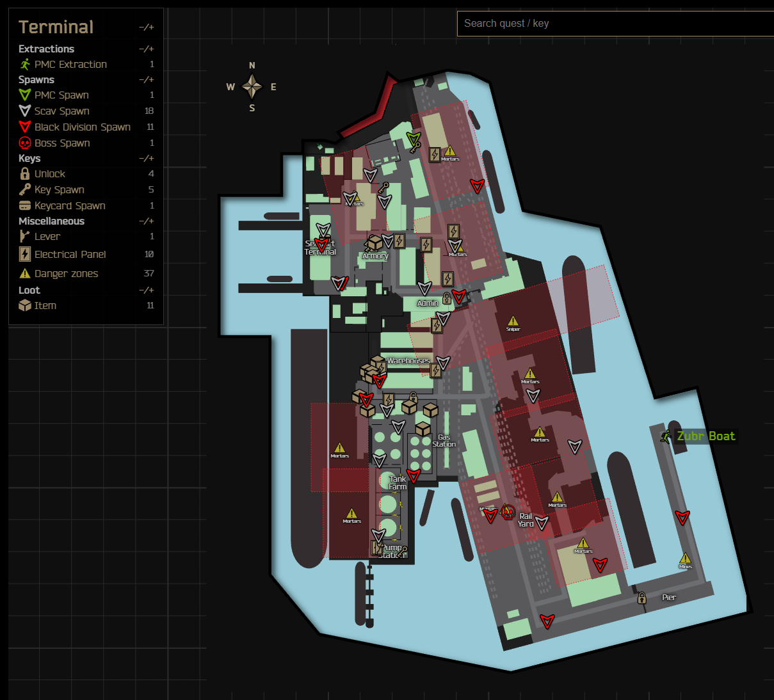774x700 pixels.
Task: Click the Zubr Boat extraction label
Action: [x=706, y=436]
